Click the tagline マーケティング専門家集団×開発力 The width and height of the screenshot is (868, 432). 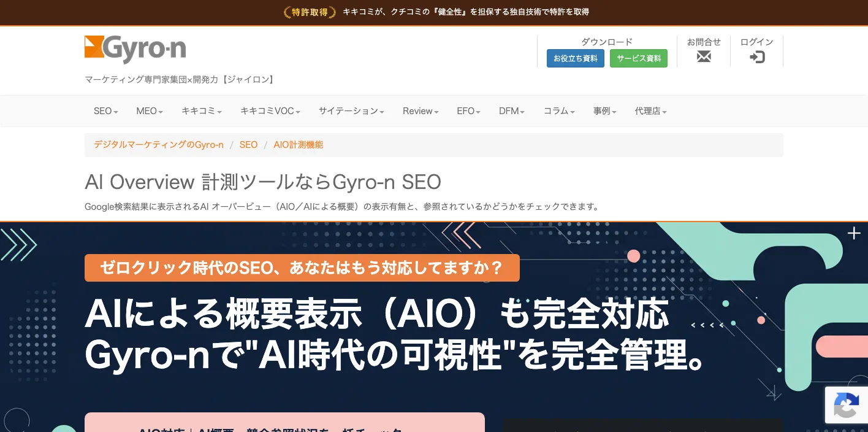coord(180,79)
